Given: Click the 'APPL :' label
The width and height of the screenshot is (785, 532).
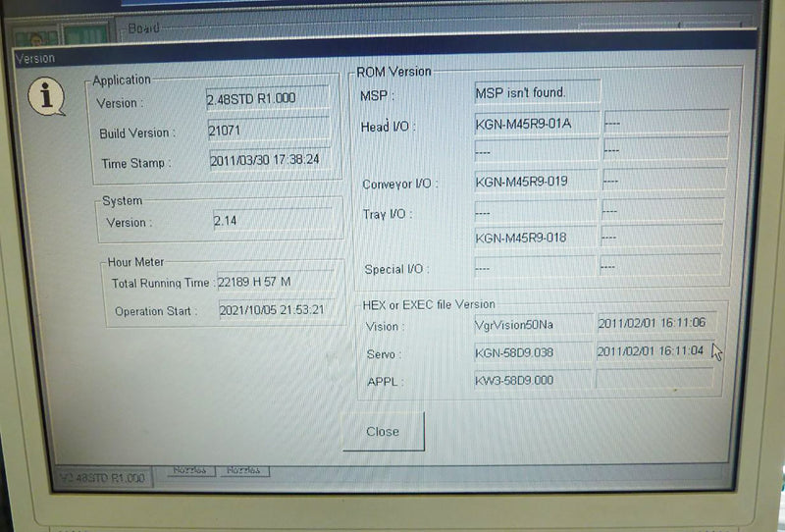Looking at the screenshot, I should [x=385, y=382].
